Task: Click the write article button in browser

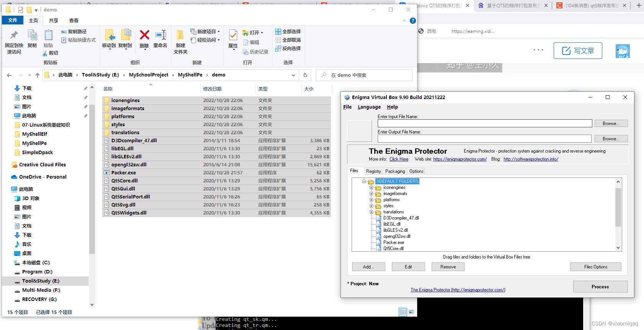Action: click(578, 51)
